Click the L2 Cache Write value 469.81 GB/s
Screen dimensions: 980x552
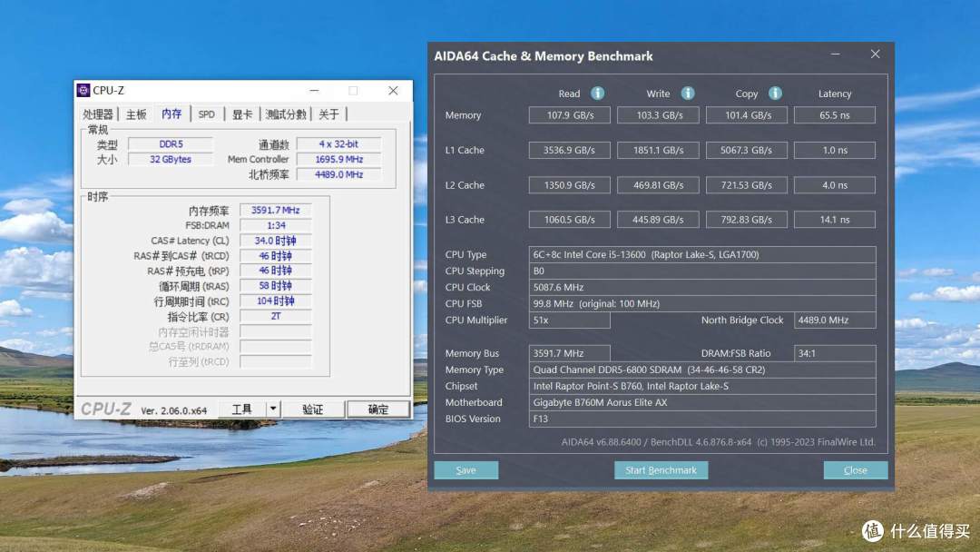tap(658, 185)
